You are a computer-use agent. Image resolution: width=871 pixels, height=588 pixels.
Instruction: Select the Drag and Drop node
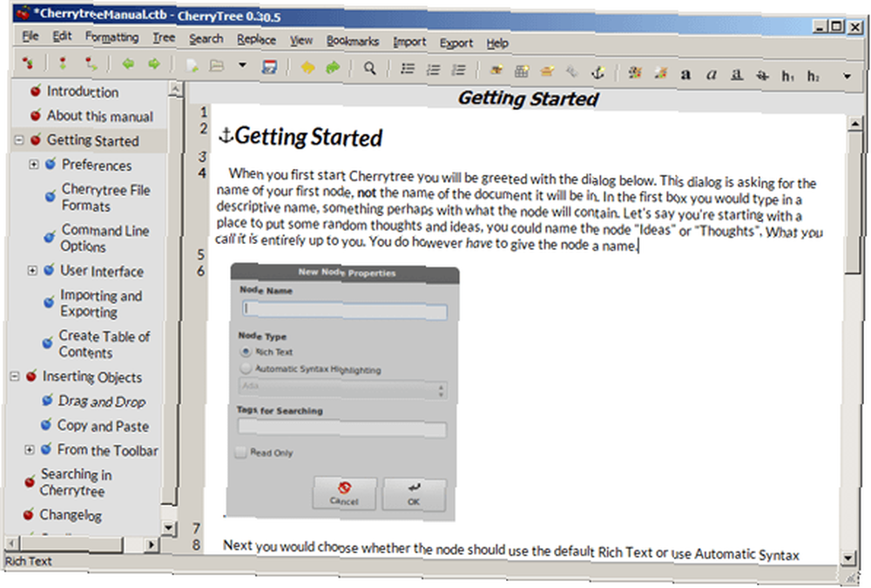[102, 402]
